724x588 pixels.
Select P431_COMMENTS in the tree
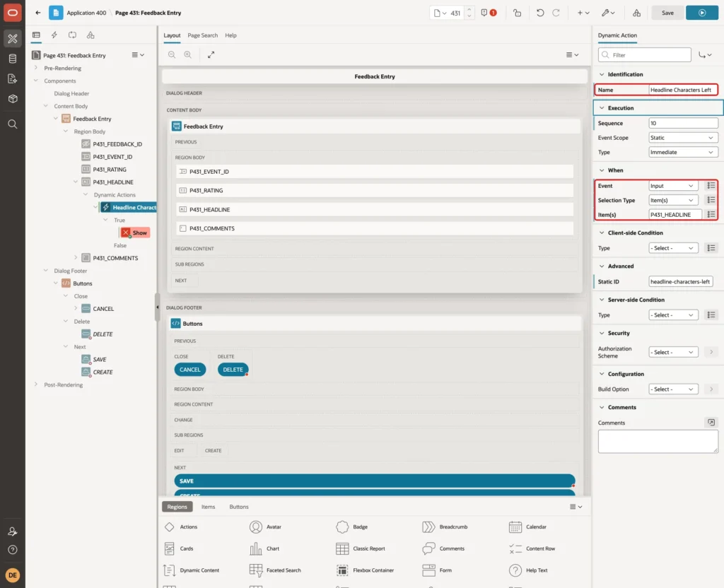pyautogui.click(x=115, y=258)
